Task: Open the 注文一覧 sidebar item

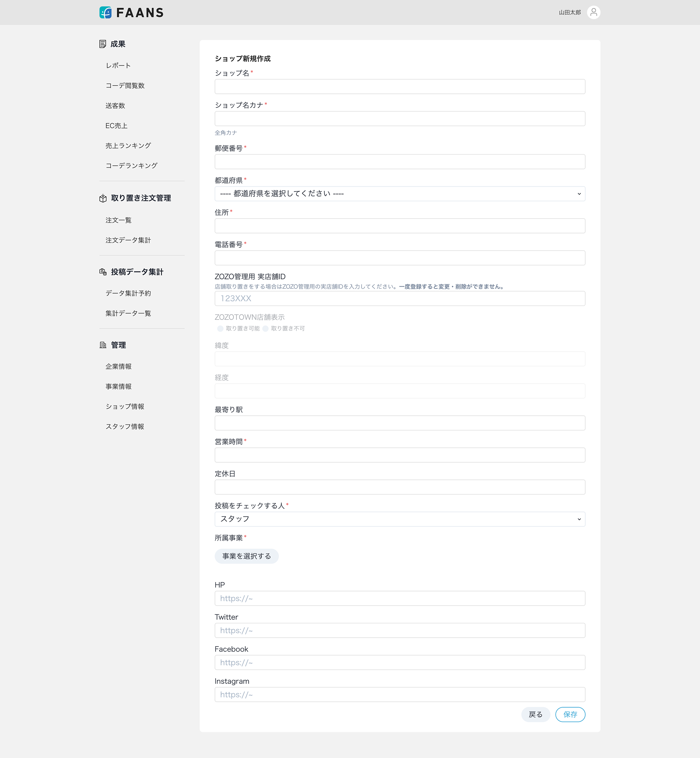Action: (118, 220)
